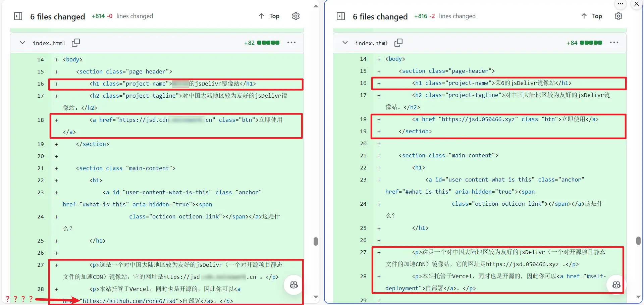Click '-2' deletions count in right pane
The height and width of the screenshot is (305, 644).
coord(432,16)
